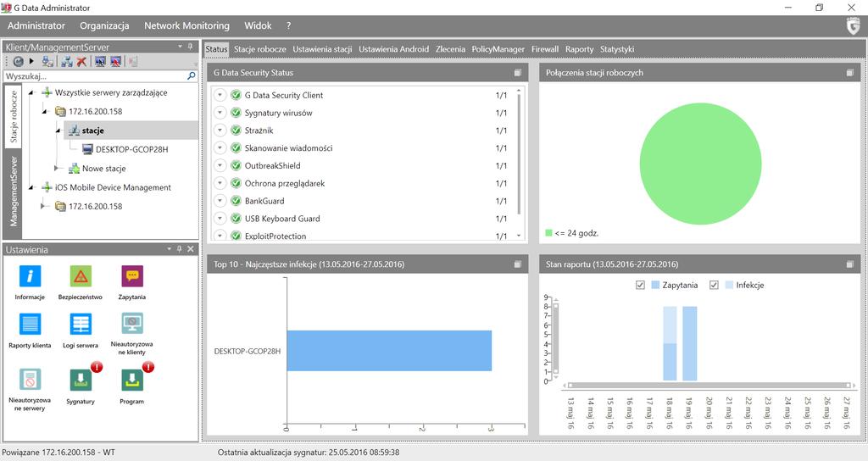Expand the BankGuard row
The width and height of the screenshot is (868, 461).
click(x=220, y=201)
